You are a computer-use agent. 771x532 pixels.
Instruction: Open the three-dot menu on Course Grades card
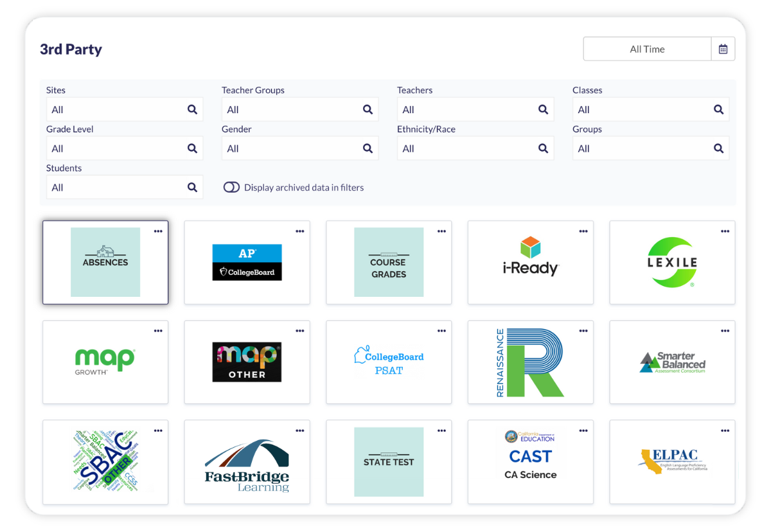point(441,231)
